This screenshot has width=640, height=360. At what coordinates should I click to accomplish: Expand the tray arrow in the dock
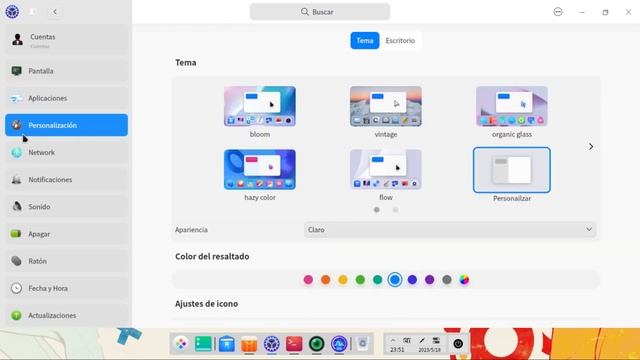click(x=393, y=340)
